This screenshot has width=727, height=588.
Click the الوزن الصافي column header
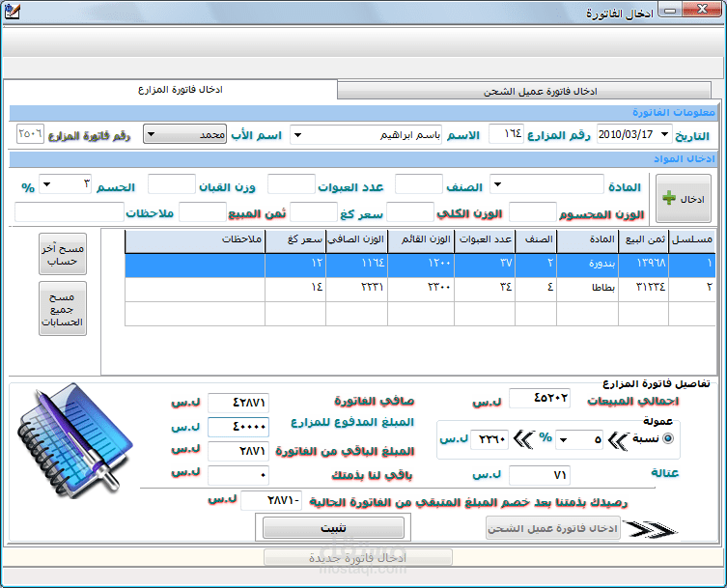(356, 239)
